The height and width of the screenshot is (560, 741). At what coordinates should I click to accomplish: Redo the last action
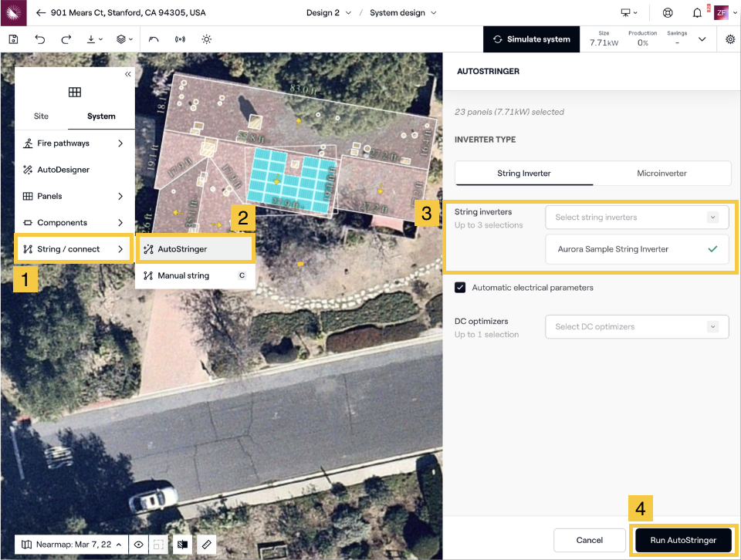[x=66, y=39]
